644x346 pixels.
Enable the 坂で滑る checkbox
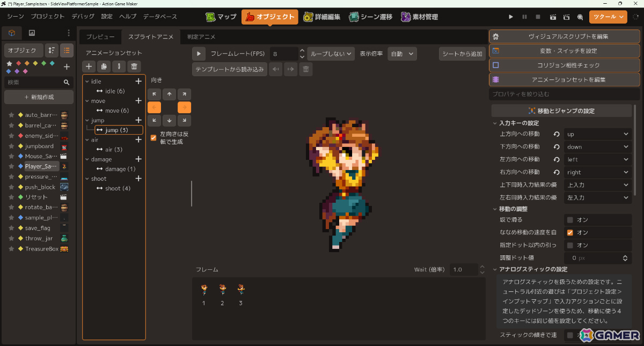(x=570, y=220)
